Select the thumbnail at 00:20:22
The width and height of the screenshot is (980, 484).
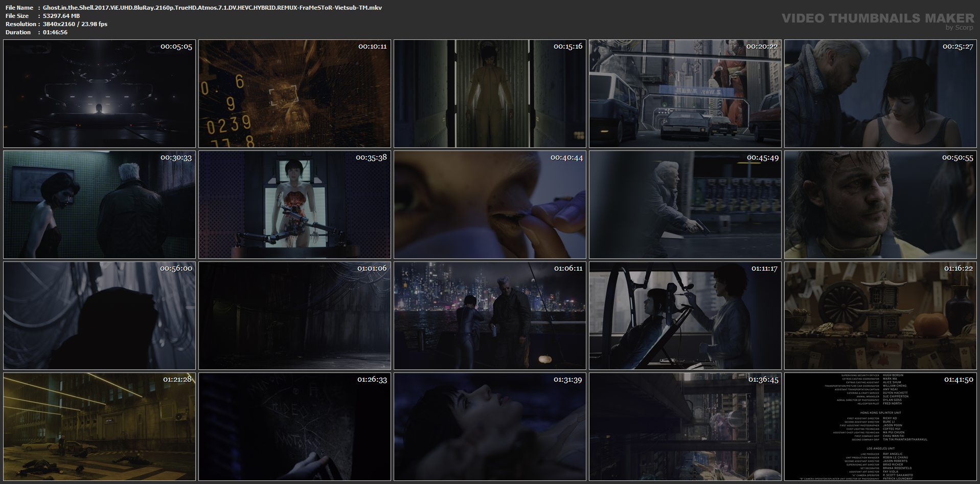[685, 94]
